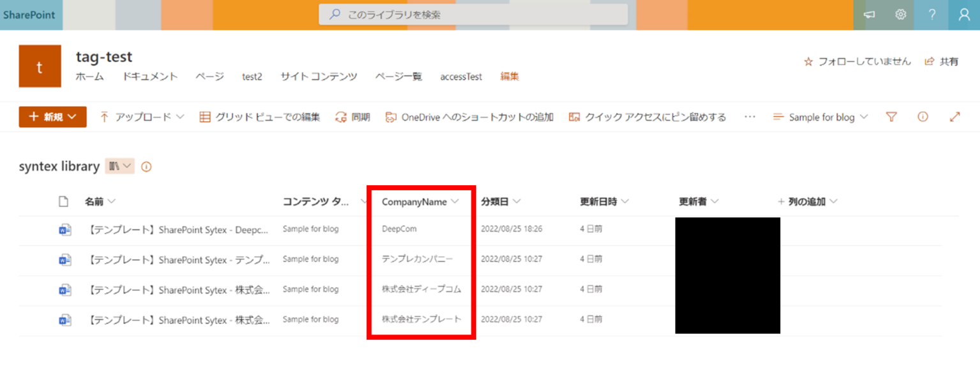Click the upload arrow icon on アップロード
Viewport: 980px width, 378px height.
[107, 117]
